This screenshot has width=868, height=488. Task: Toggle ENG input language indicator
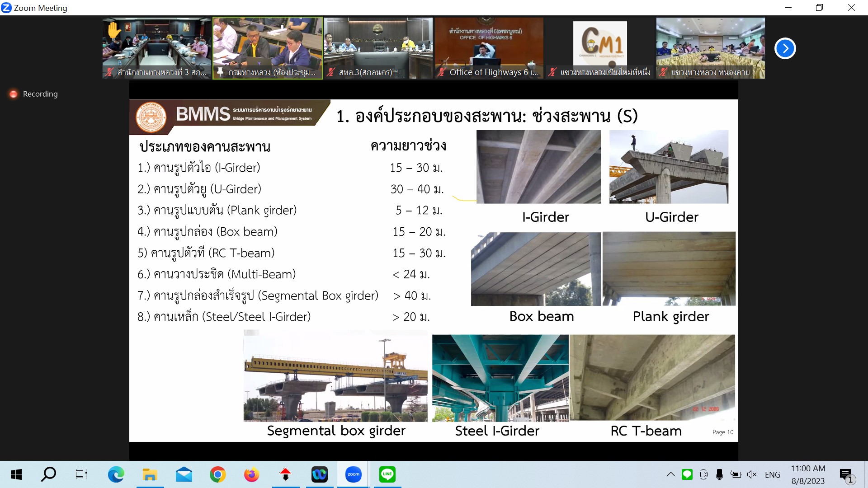772,474
